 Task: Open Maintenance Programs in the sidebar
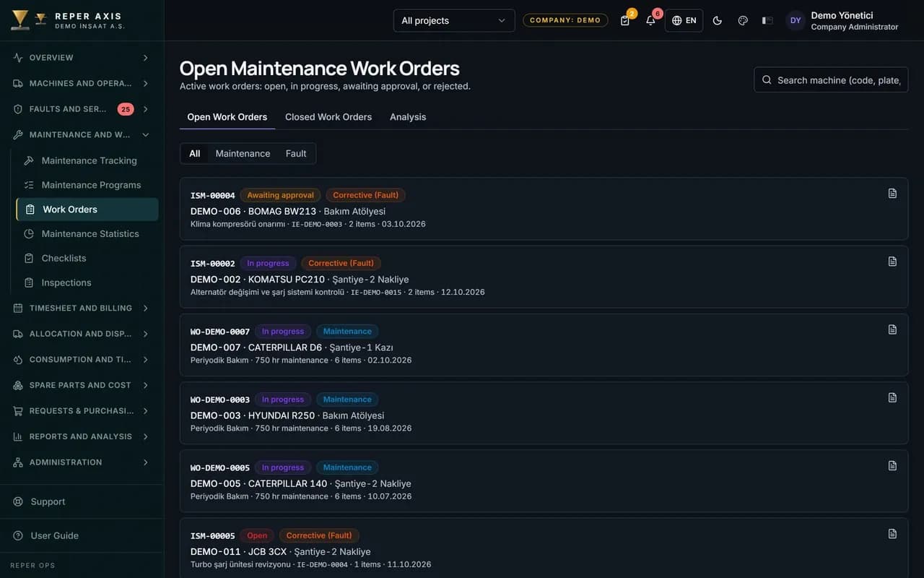(x=87, y=185)
